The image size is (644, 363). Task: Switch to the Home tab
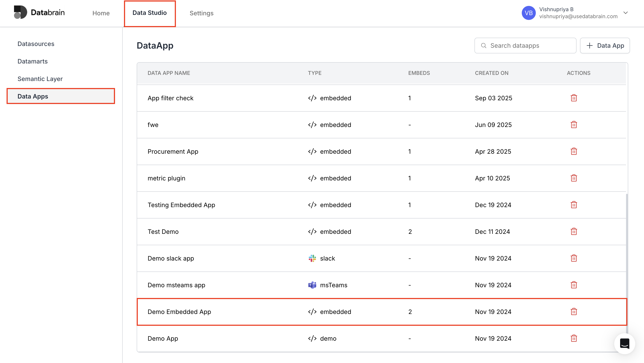(101, 13)
